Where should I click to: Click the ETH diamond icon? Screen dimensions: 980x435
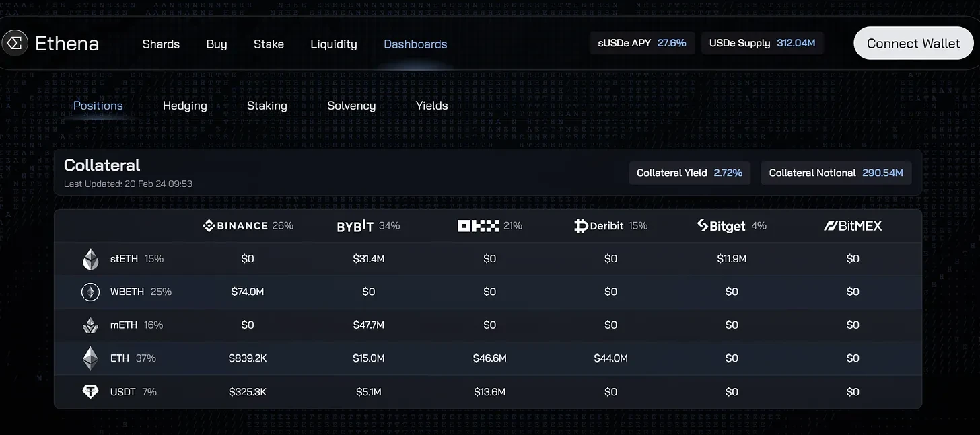click(x=90, y=358)
